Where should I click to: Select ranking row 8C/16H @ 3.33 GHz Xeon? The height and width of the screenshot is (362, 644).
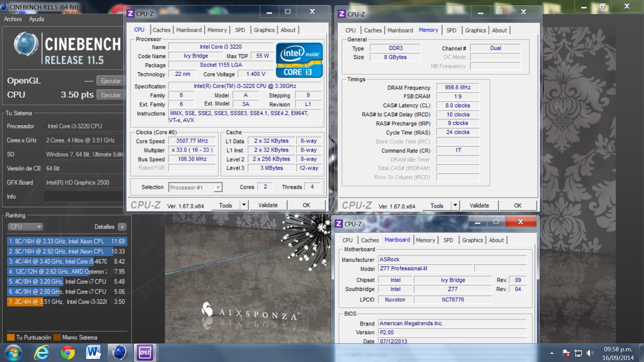67,241
